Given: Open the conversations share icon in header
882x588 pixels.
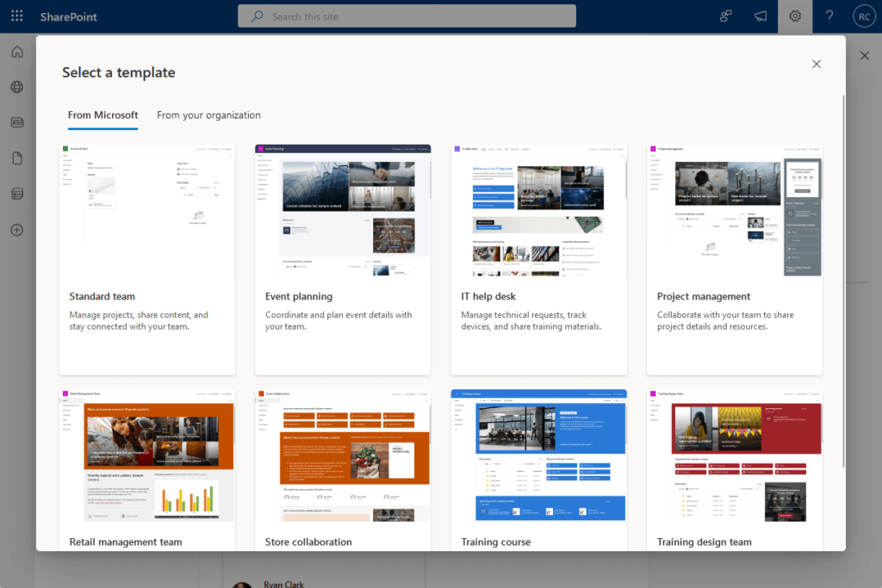Looking at the screenshot, I should 725,16.
